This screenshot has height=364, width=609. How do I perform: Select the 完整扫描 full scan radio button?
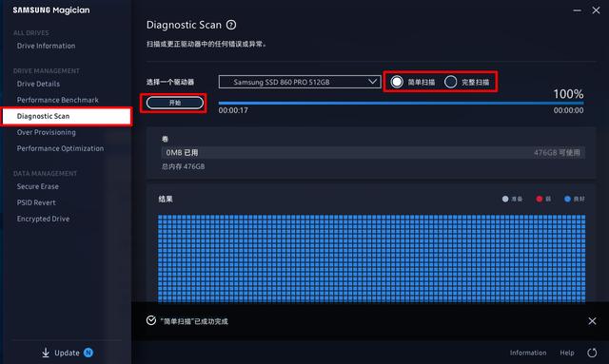pos(450,82)
